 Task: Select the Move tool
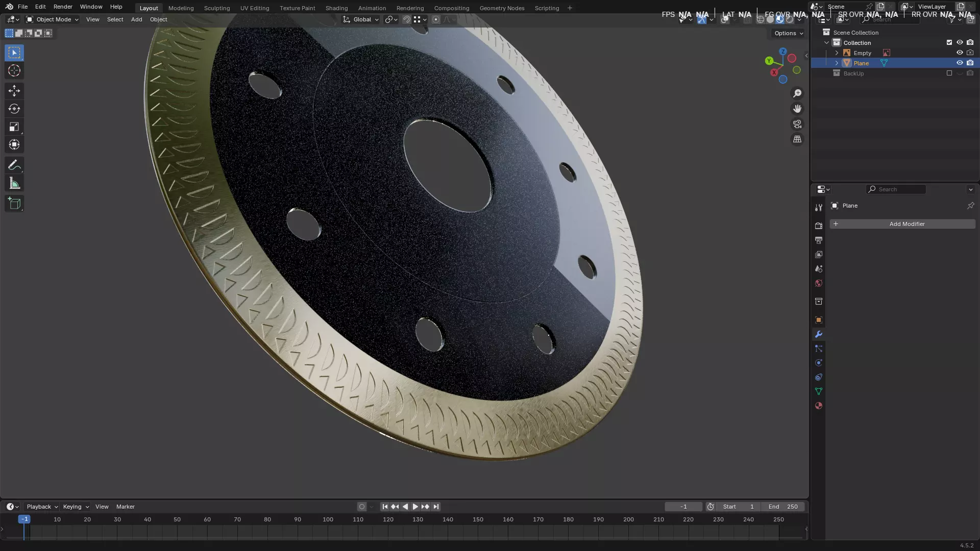pos(14,91)
